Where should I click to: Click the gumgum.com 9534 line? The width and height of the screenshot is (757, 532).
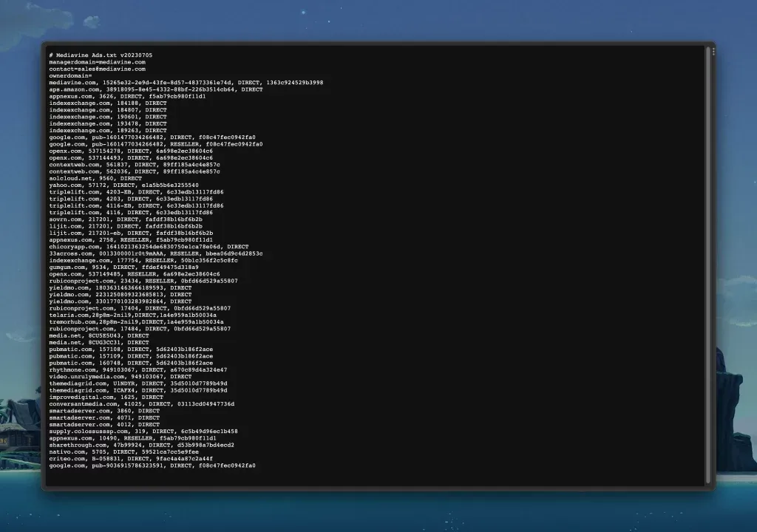click(123, 267)
